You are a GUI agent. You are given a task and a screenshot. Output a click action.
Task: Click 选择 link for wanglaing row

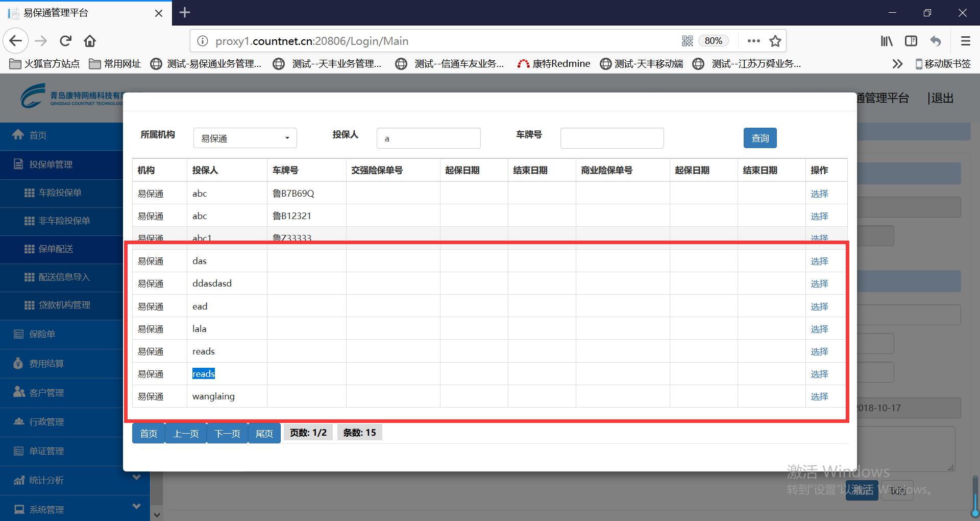(819, 396)
